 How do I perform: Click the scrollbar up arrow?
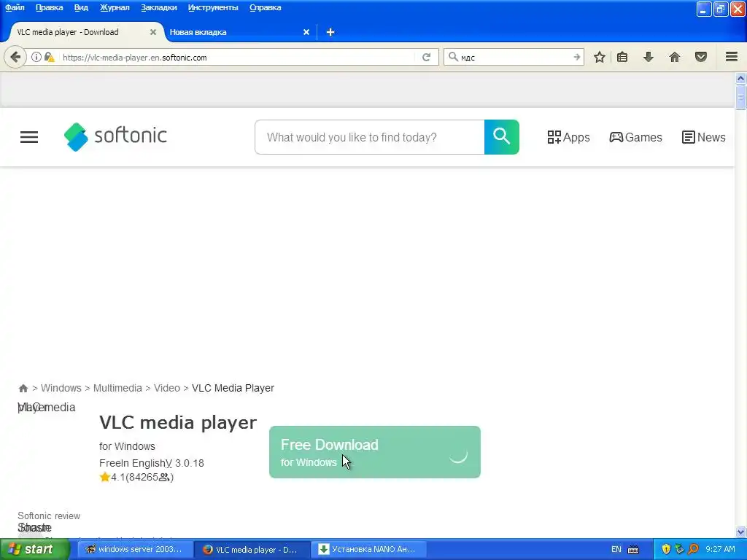tap(740, 78)
